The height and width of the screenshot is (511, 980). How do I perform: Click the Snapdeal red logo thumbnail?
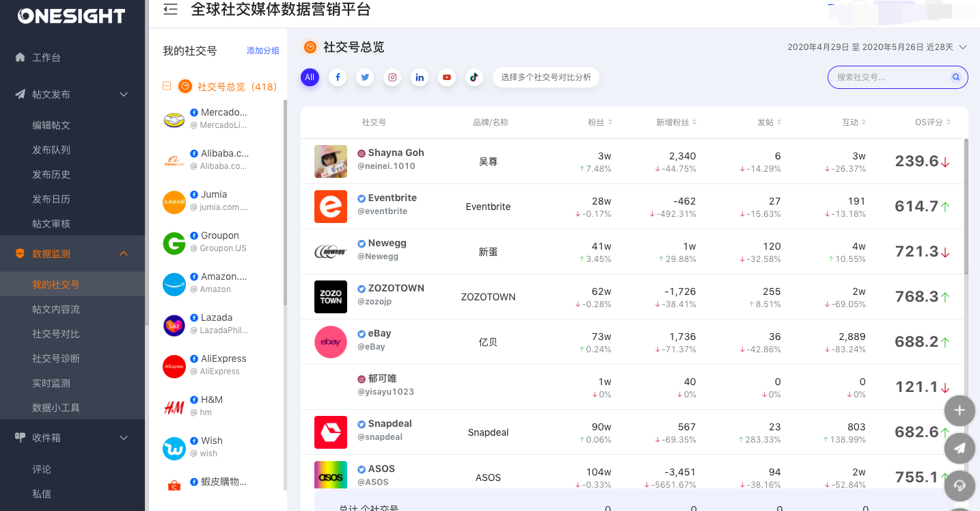point(331,432)
